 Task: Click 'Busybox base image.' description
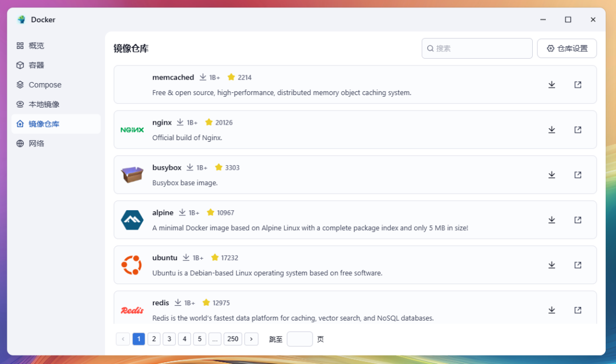coord(185,183)
